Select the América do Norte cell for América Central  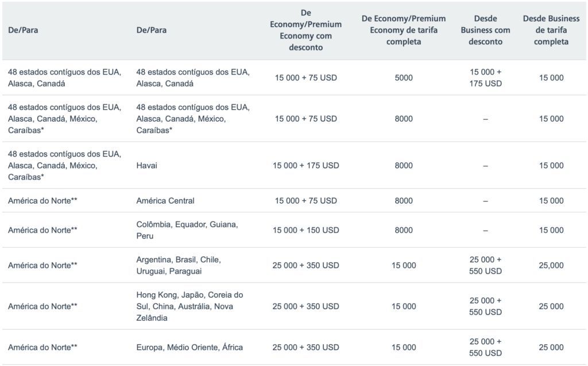pos(42,200)
